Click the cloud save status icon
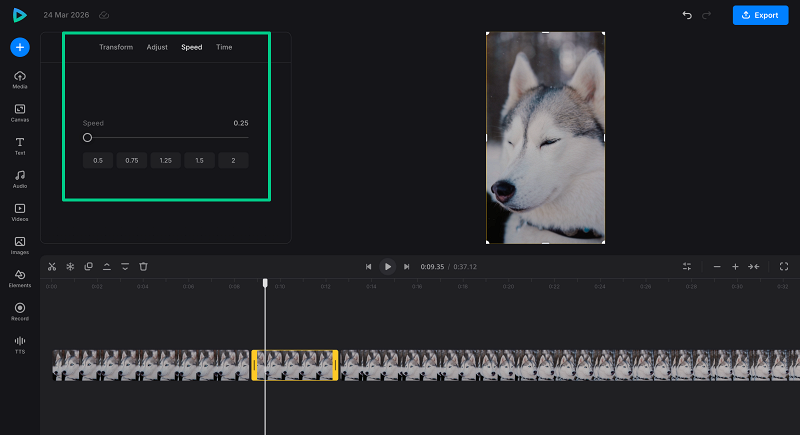This screenshot has height=435, width=800. click(104, 15)
